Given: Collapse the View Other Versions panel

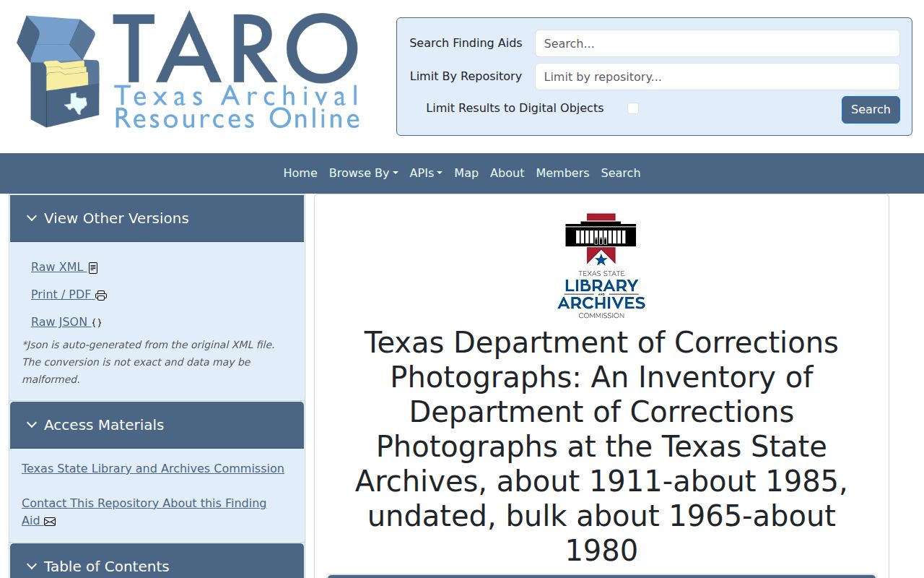Looking at the screenshot, I should tap(157, 218).
